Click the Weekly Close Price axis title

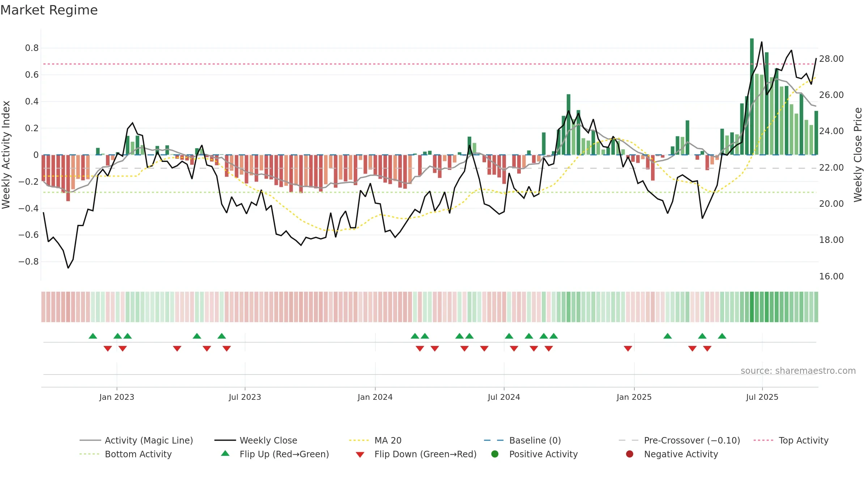pos(858,155)
